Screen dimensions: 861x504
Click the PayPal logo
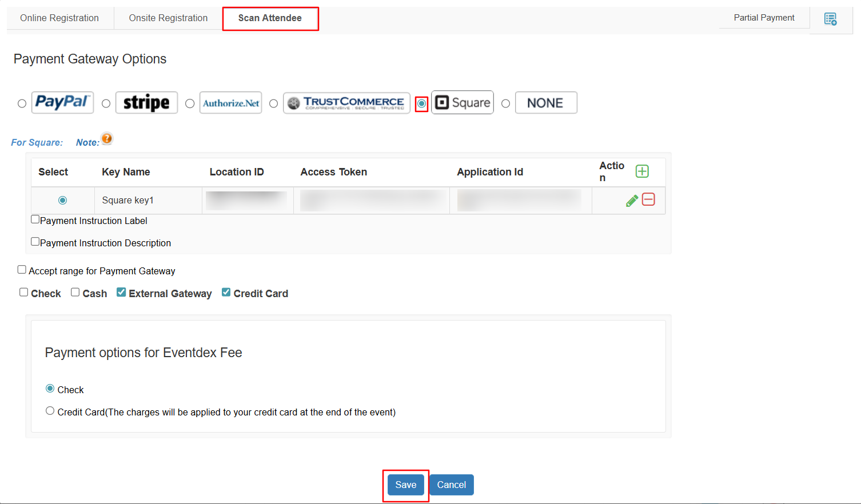click(62, 103)
